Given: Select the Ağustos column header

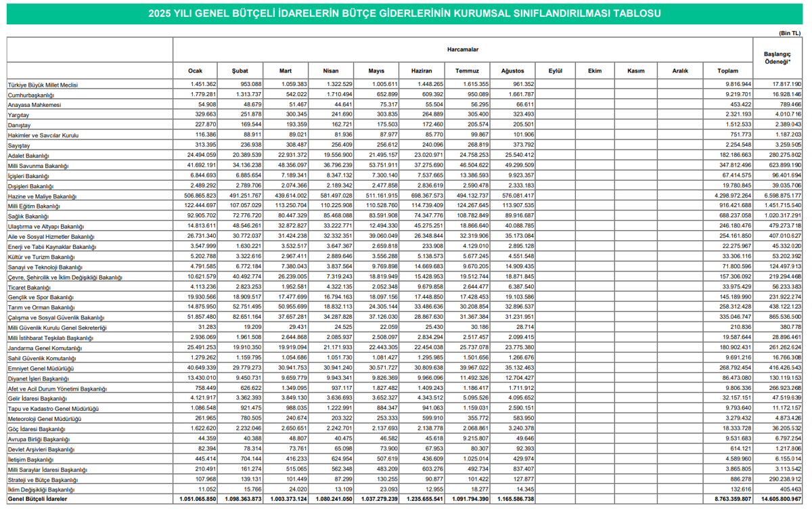Looking at the screenshot, I should coord(512,71).
